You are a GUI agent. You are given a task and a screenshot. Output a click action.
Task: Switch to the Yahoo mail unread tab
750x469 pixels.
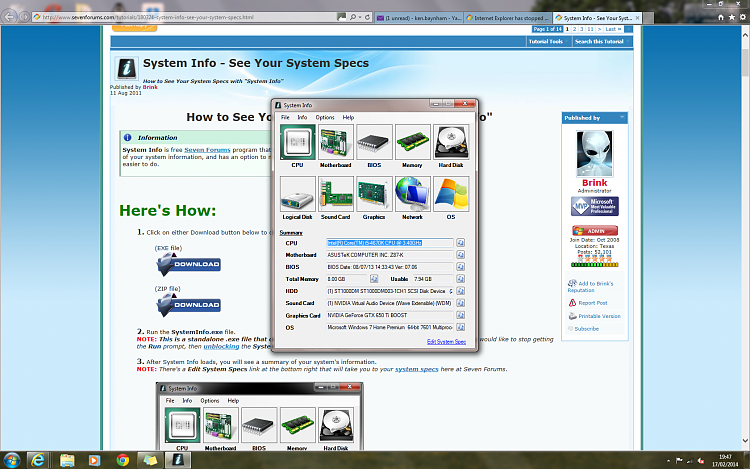(x=419, y=18)
